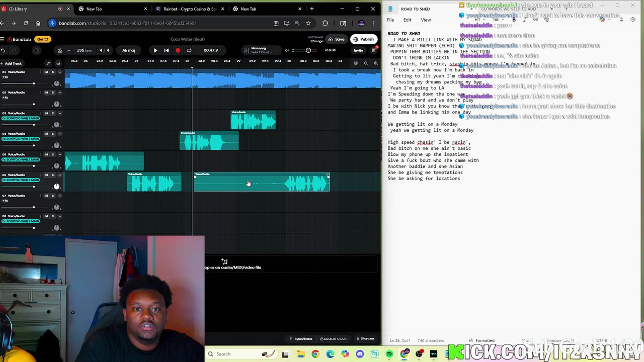
Task: Mute track 07 Voice/Audio
Action: 47,196
